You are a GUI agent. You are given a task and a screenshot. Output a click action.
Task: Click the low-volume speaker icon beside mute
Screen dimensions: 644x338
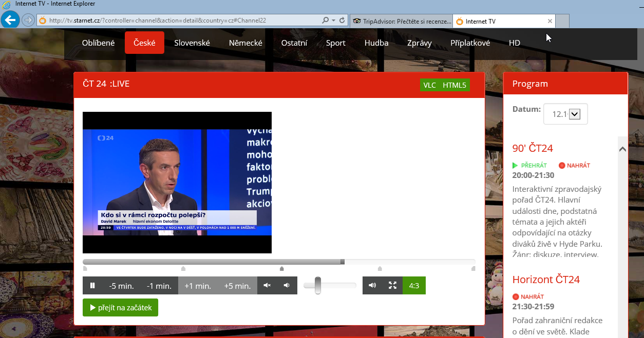click(287, 286)
